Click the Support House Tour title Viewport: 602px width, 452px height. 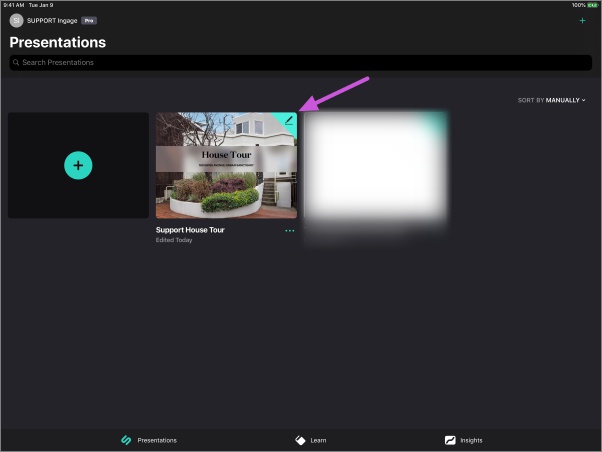click(190, 230)
